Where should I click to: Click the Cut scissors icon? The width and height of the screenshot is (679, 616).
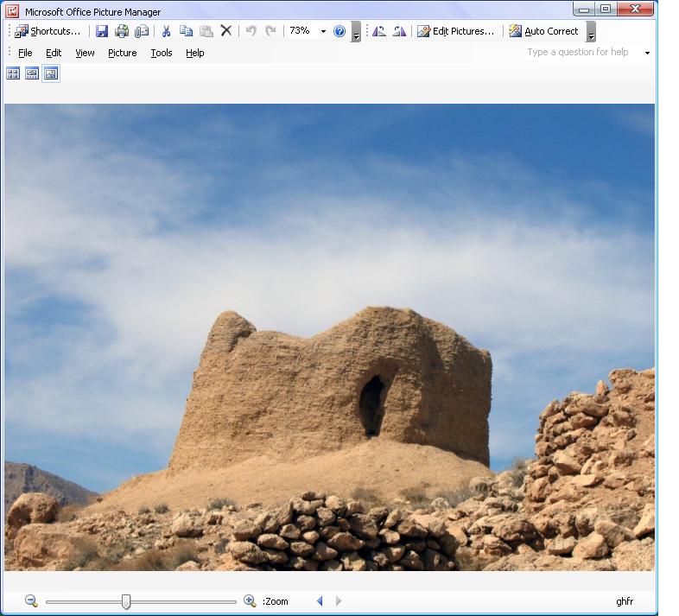166,31
